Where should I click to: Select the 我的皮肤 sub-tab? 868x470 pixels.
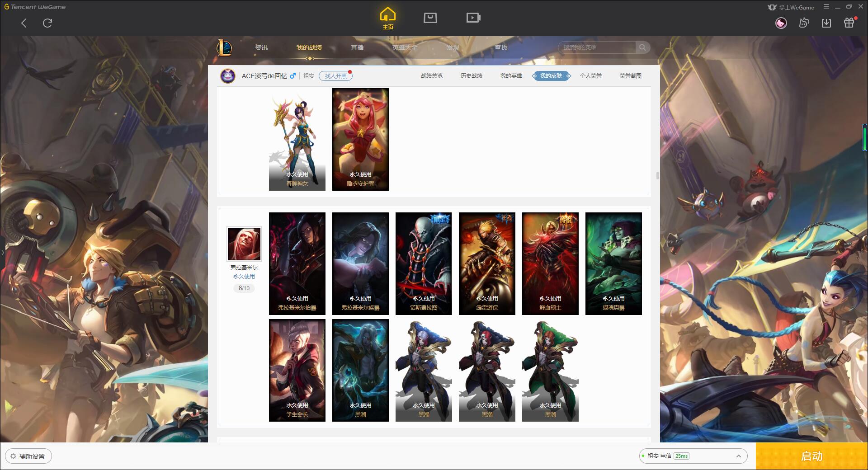point(551,76)
